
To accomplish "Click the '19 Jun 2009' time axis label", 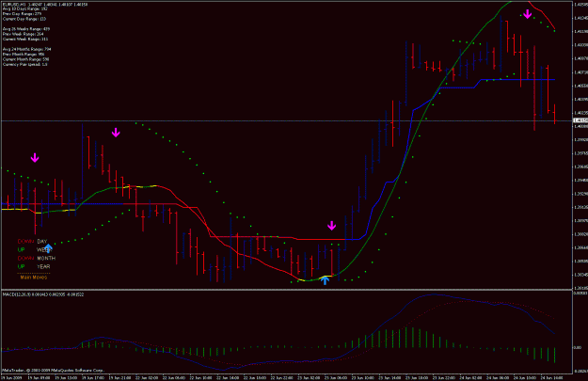I will point(12,377).
